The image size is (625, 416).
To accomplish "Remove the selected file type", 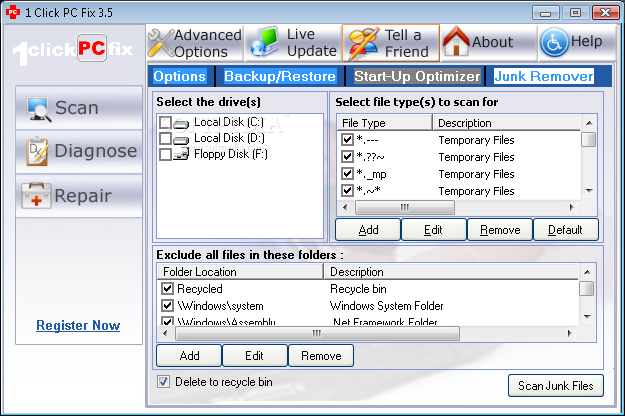I will click(500, 230).
